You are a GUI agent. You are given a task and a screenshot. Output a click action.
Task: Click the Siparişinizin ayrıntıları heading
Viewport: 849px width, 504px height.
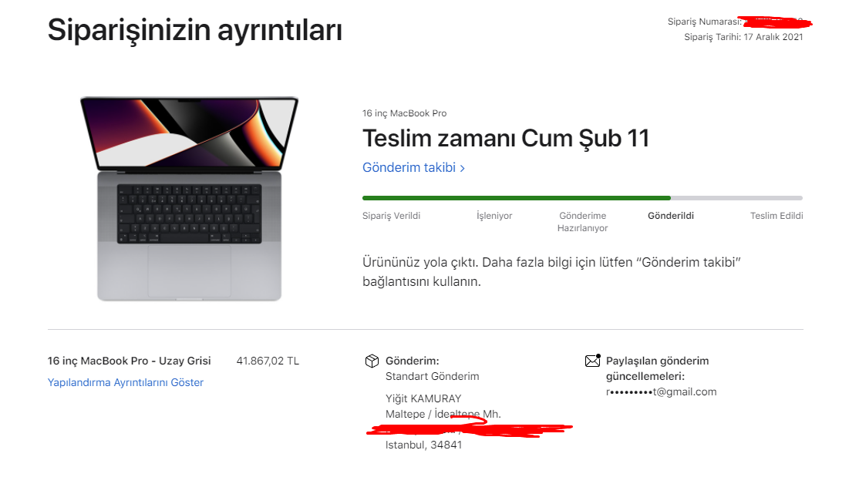click(195, 30)
